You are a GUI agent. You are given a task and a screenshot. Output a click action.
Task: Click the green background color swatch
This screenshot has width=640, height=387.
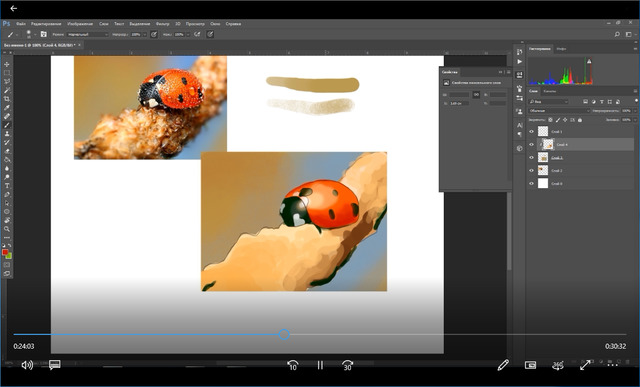[x=9, y=256]
